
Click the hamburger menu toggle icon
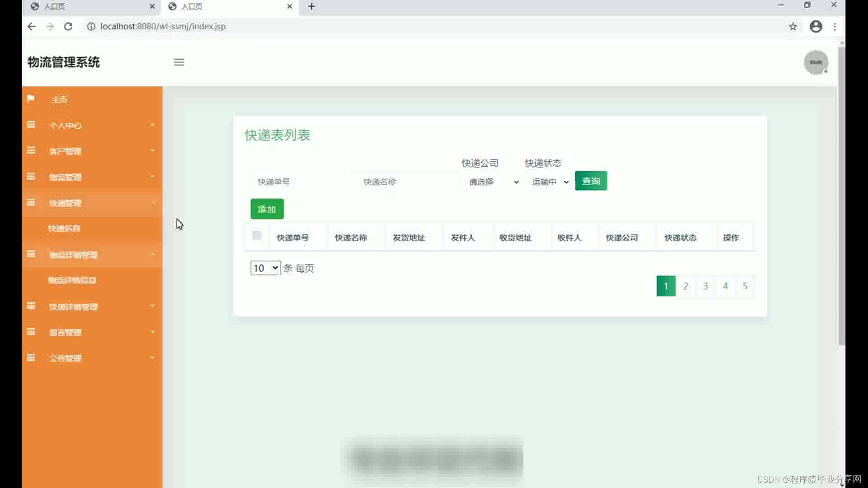point(179,62)
